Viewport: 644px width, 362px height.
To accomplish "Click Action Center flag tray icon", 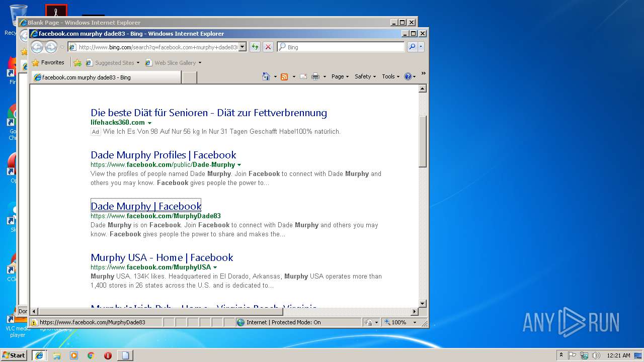I will tap(572, 355).
